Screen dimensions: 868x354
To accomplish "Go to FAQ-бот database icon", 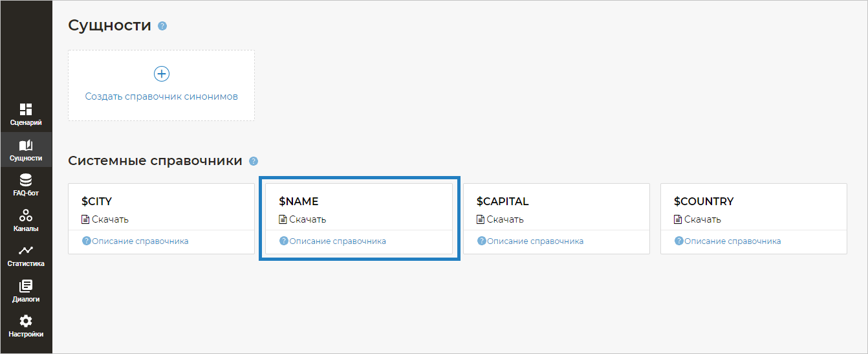I will click(x=26, y=181).
